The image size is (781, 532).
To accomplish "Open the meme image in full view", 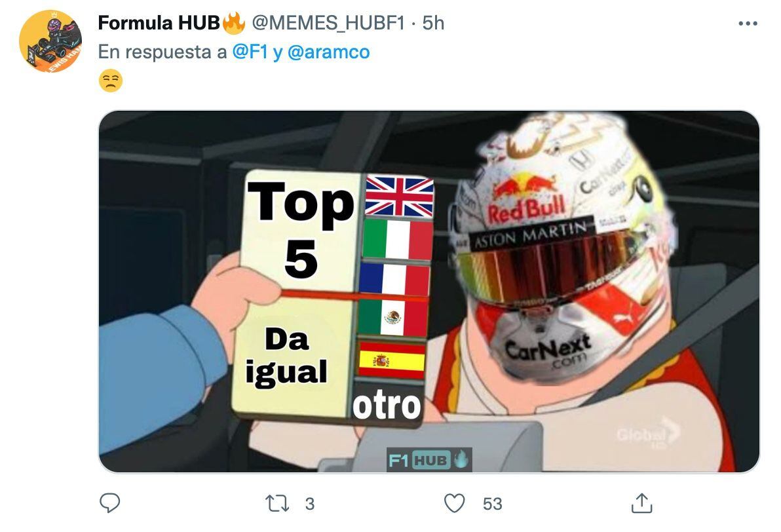I will click(429, 292).
